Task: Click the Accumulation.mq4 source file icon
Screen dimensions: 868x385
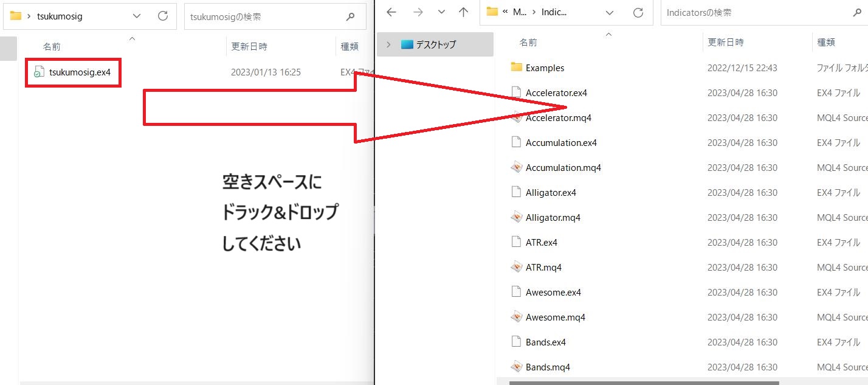Action: click(x=517, y=167)
